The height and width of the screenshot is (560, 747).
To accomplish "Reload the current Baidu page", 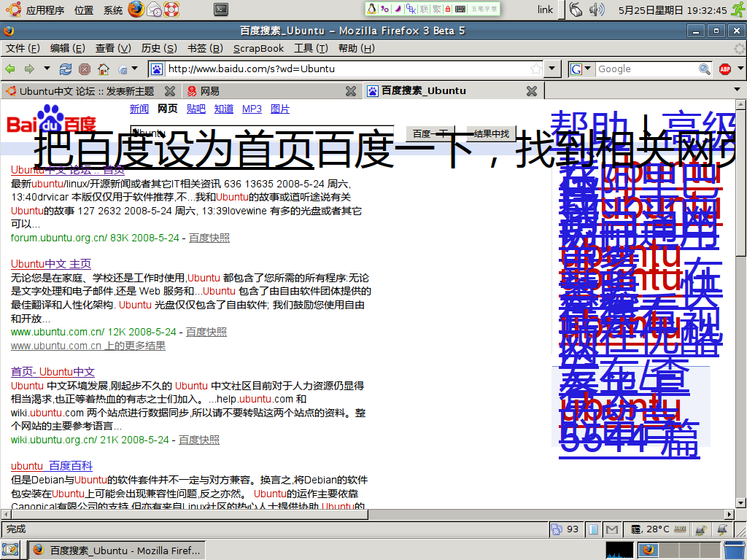I will pyautogui.click(x=65, y=69).
